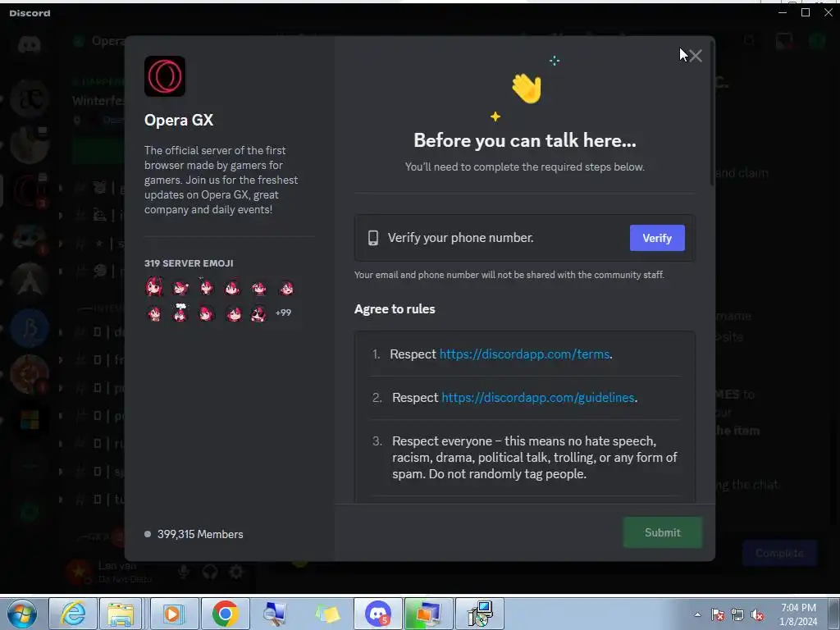Open the Windows Start menu
Screen dimensions: 840x630
coord(21,614)
